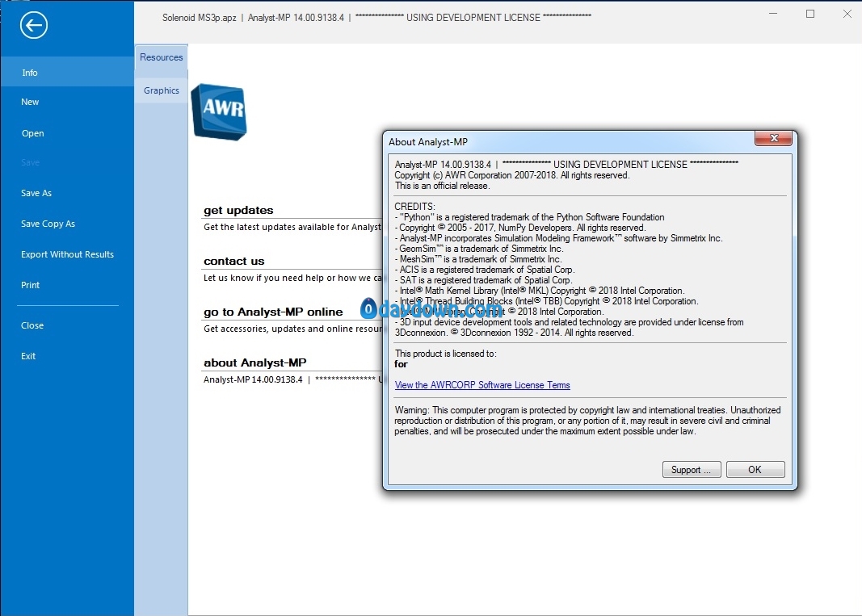862x616 pixels.
Task: Choose Close from the sidebar menu
Action: [x=32, y=325]
